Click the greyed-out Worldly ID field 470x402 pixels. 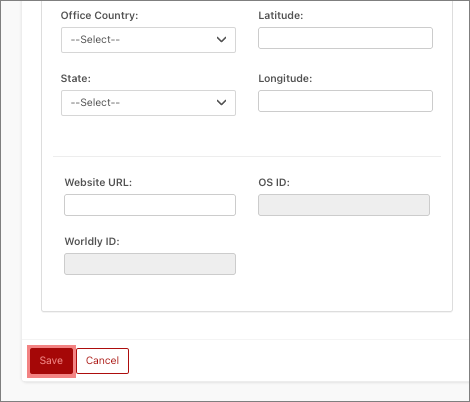(x=150, y=264)
